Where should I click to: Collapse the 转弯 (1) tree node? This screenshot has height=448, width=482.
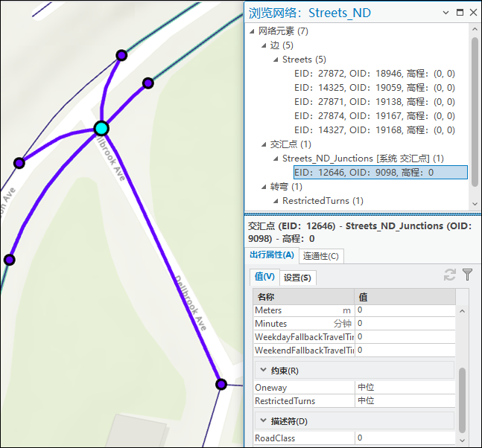263,187
